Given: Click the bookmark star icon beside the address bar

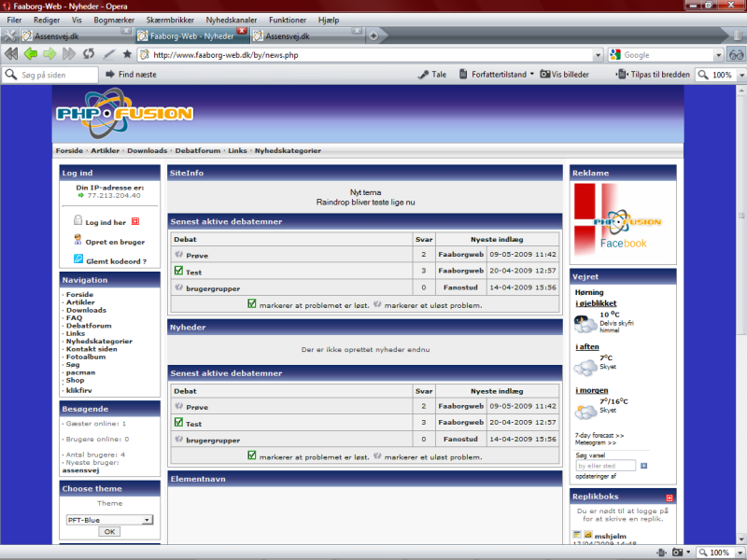Looking at the screenshot, I should pyautogui.click(x=128, y=54).
